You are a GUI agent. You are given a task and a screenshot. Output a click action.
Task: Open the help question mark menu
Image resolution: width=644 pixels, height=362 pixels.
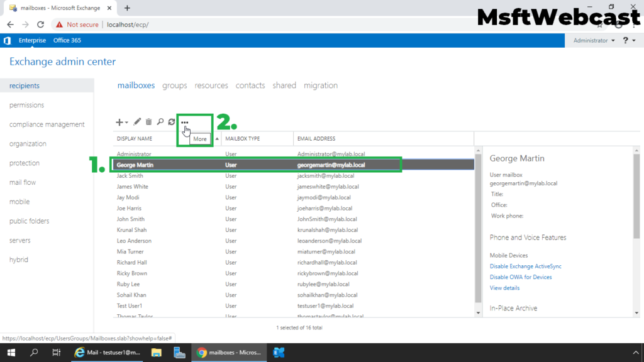coord(629,40)
